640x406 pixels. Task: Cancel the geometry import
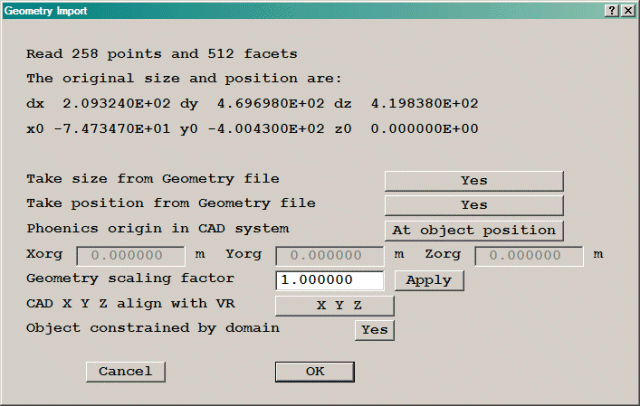pyautogui.click(x=125, y=371)
